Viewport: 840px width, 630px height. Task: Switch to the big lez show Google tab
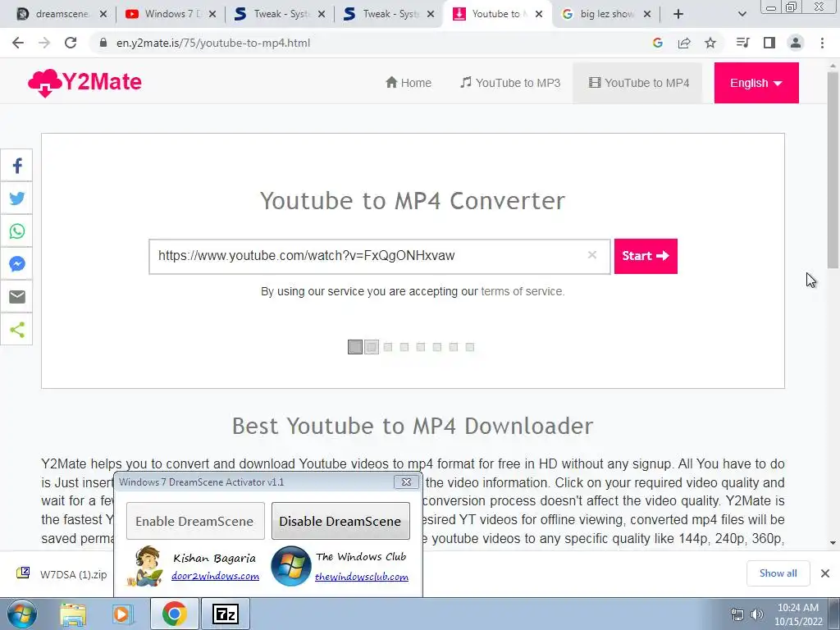pos(606,14)
